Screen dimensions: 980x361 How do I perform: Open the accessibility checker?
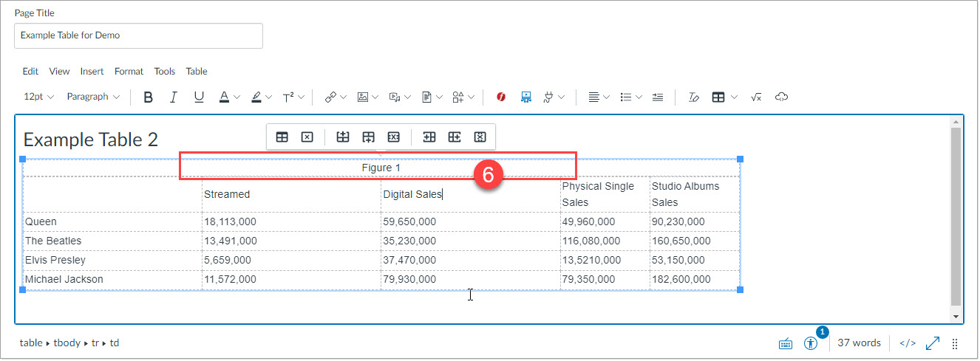pos(811,343)
